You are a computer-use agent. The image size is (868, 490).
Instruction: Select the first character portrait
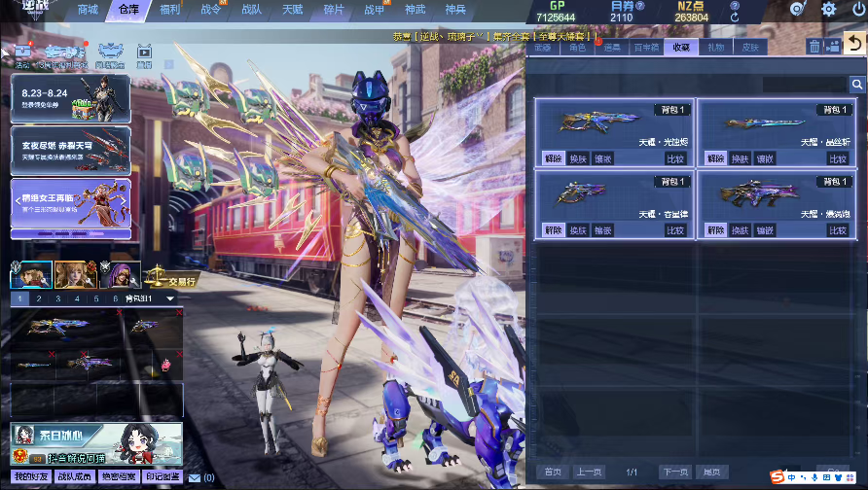coord(31,275)
